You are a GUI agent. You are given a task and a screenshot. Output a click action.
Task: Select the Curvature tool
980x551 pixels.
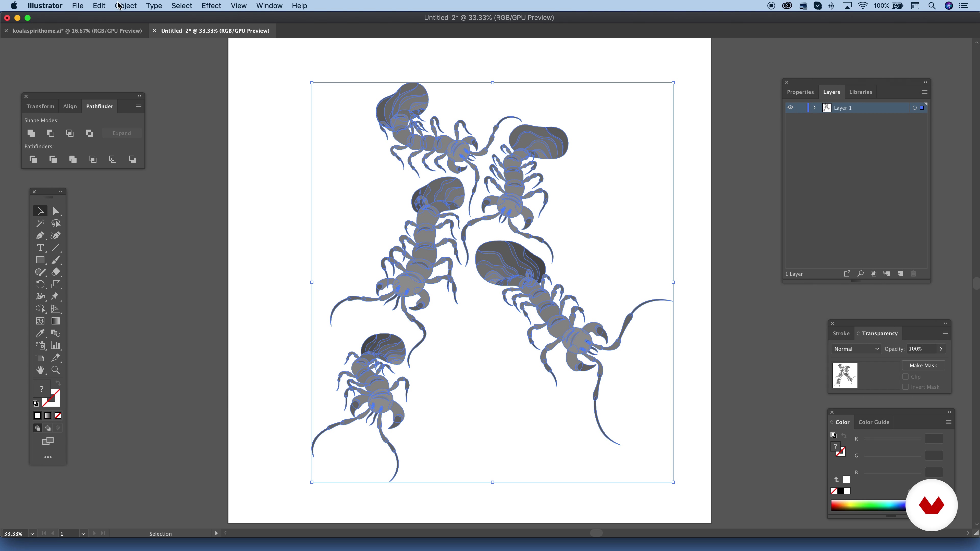pos(56,235)
